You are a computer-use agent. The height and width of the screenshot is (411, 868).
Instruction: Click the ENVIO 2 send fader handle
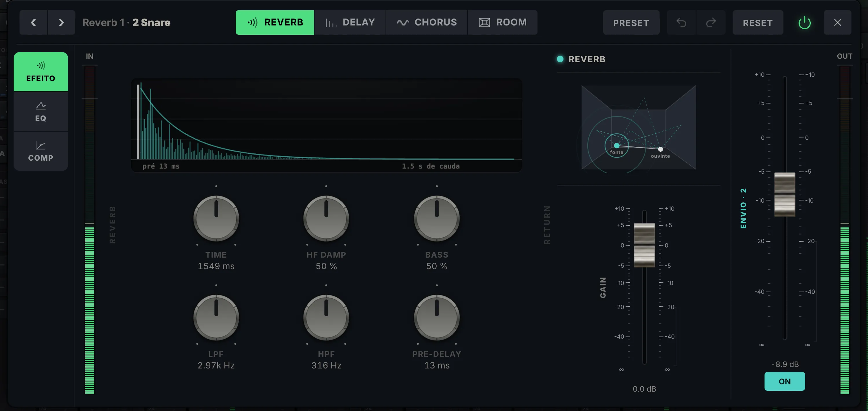point(785,194)
